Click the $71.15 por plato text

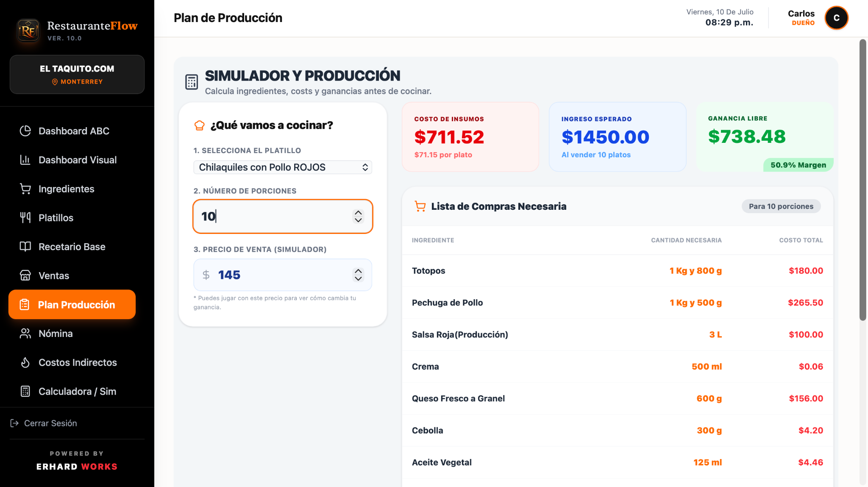pyautogui.click(x=443, y=155)
